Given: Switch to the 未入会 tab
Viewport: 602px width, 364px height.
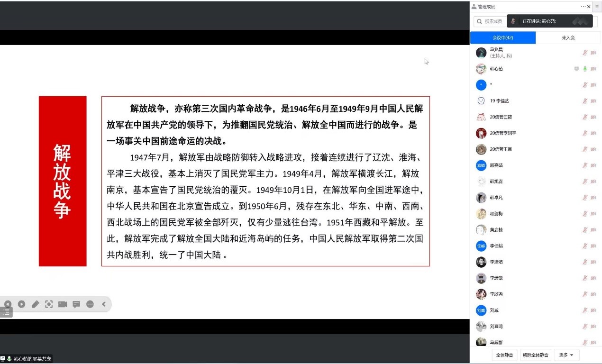Looking at the screenshot, I should 568,37.
